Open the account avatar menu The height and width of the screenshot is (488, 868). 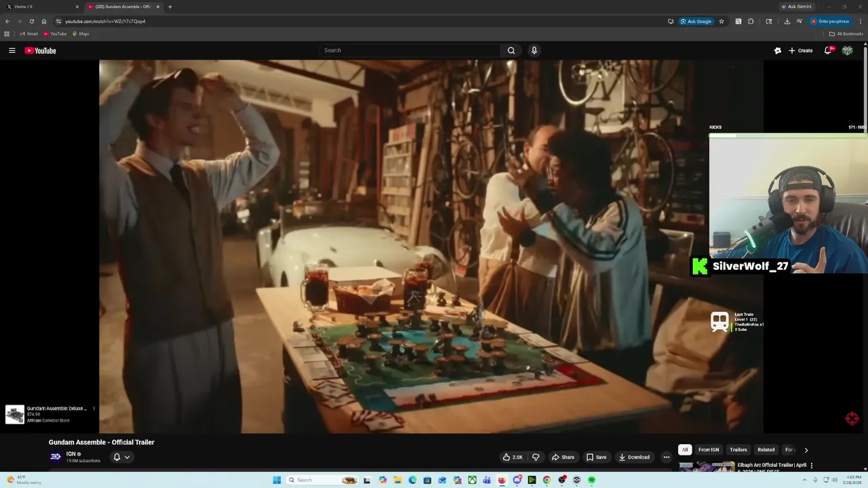click(x=847, y=50)
